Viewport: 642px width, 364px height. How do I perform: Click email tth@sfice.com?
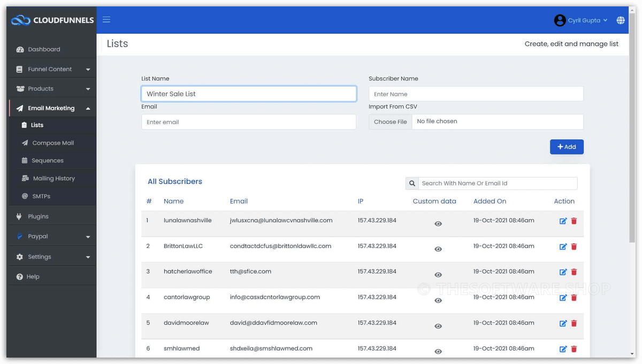tap(250, 272)
